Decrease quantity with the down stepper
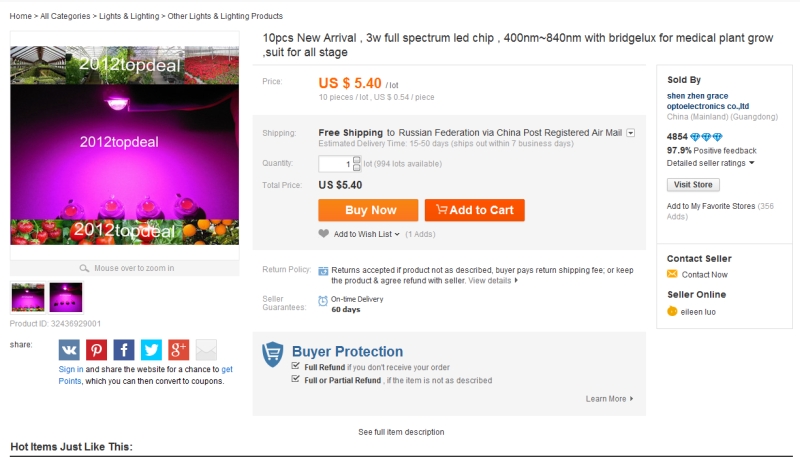 pos(357,167)
